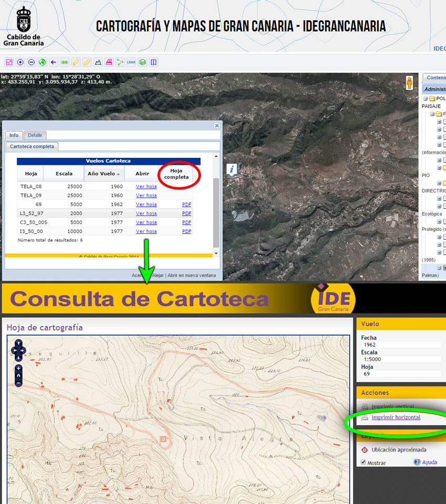Open PDF for I3_50_00
This screenshot has width=446, height=504.
pos(186,231)
